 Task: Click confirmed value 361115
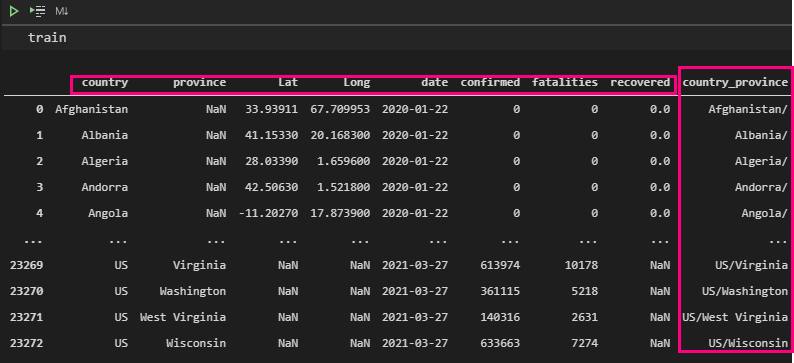(500, 291)
